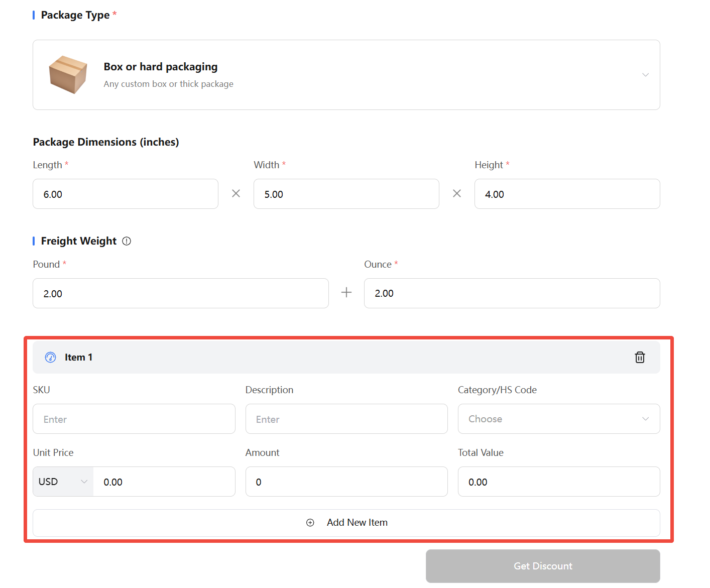Click the Total Value field
Image resolution: width=710 pixels, height=588 pixels.
[558, 482]
